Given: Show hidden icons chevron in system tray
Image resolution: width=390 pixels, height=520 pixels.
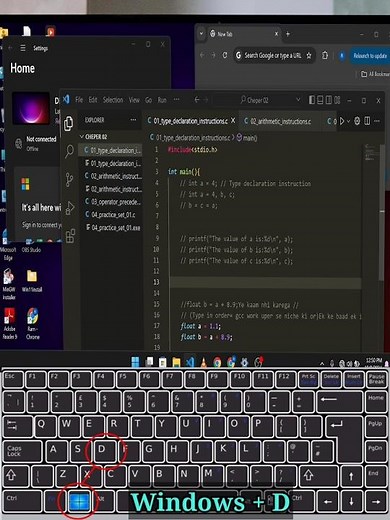Looking at the screenshot, I should [x=322, y=363].
